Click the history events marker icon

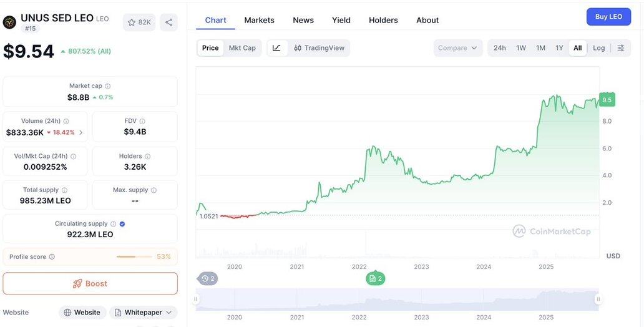pos(208,279)
